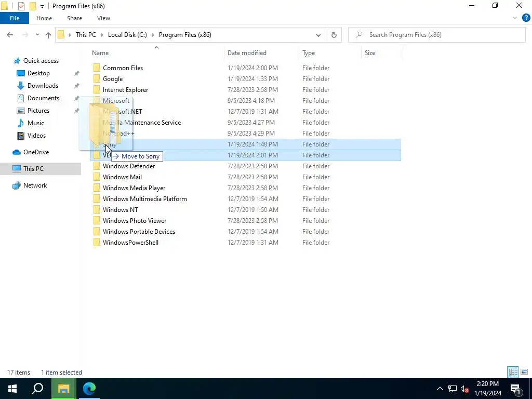
Task: Select the Windows Photo Viewer folder icon
Action: click(x=97, y=221)
